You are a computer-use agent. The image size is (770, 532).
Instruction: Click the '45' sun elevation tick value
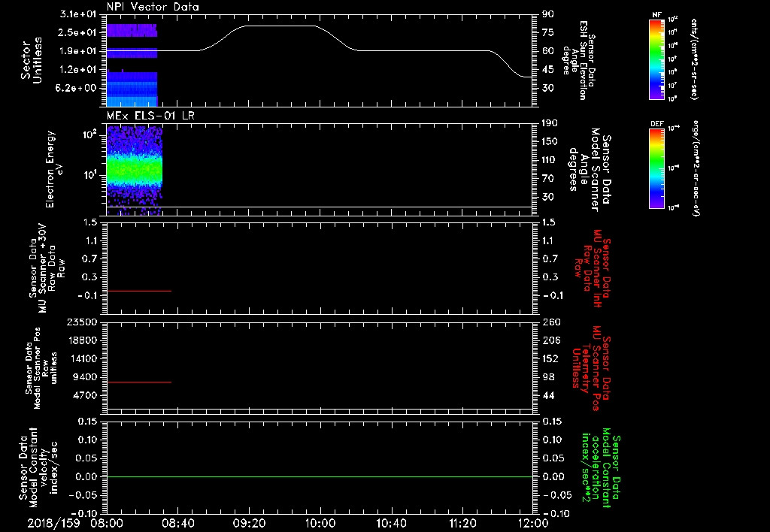coord(548,70)
